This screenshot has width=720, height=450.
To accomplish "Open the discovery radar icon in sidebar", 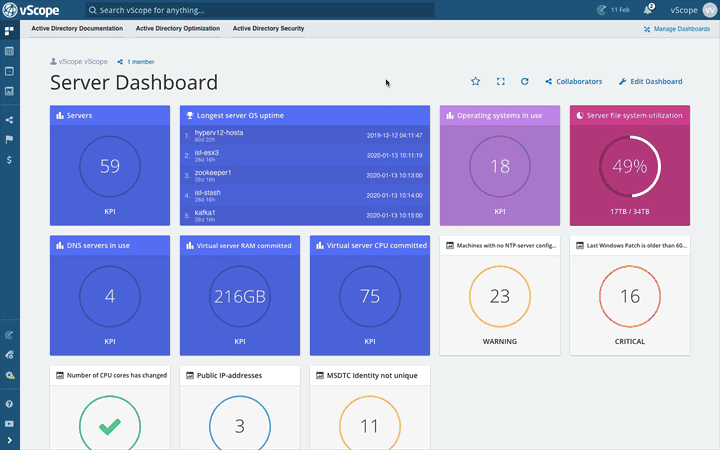I will 9,335.
